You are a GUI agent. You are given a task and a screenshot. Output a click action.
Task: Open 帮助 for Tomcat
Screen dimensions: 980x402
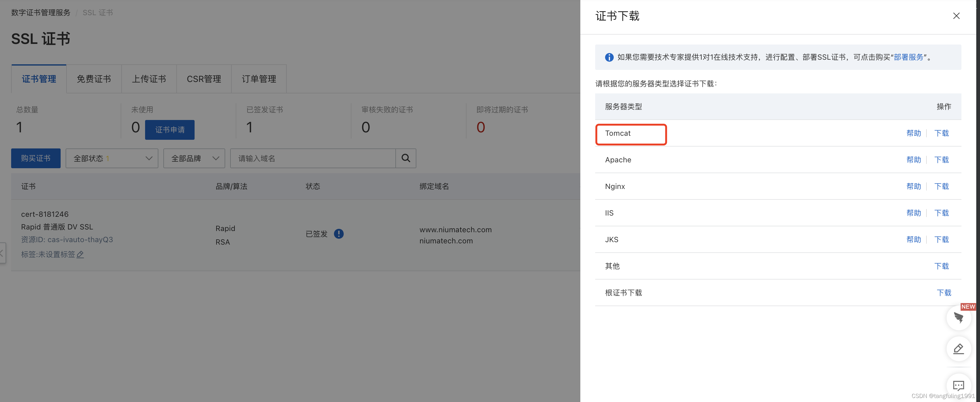pos(913,133)
